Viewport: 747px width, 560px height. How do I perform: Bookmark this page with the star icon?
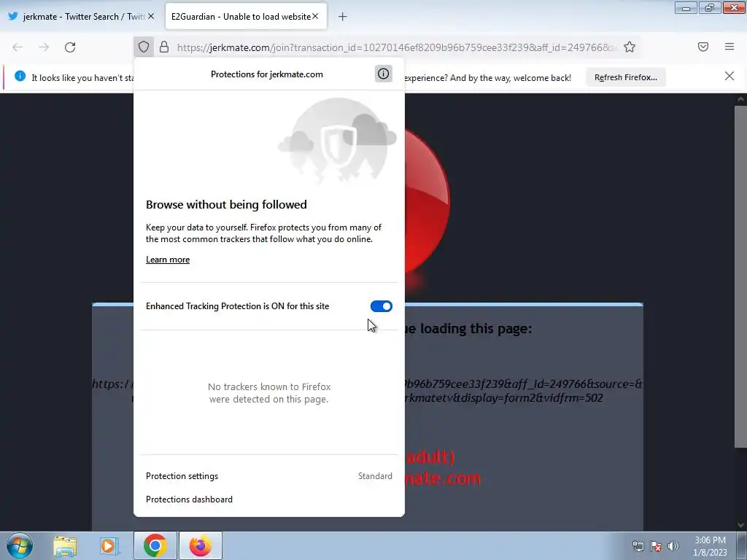point(630,47)
